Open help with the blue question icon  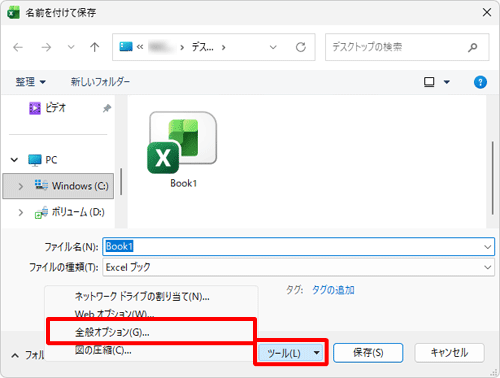(480, 82)
